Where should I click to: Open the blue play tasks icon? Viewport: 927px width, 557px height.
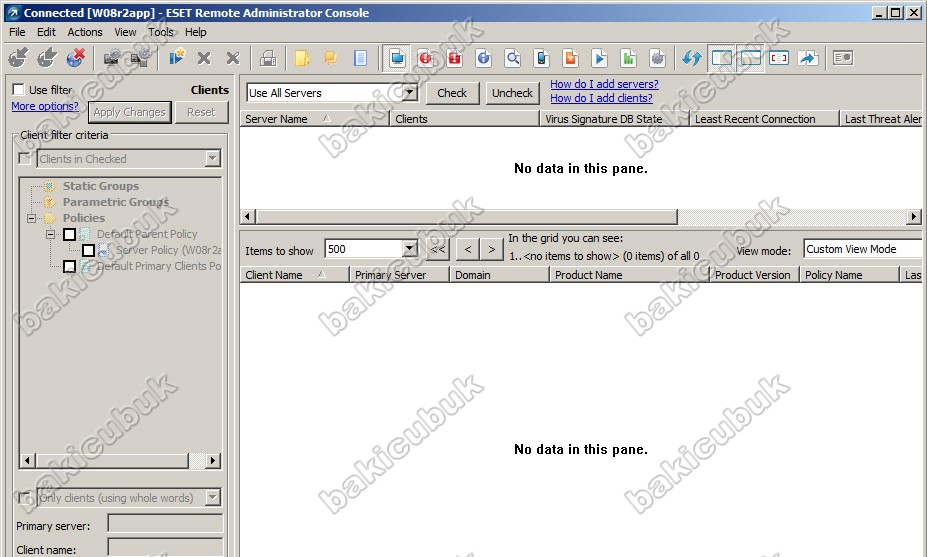tap(599, 58)
